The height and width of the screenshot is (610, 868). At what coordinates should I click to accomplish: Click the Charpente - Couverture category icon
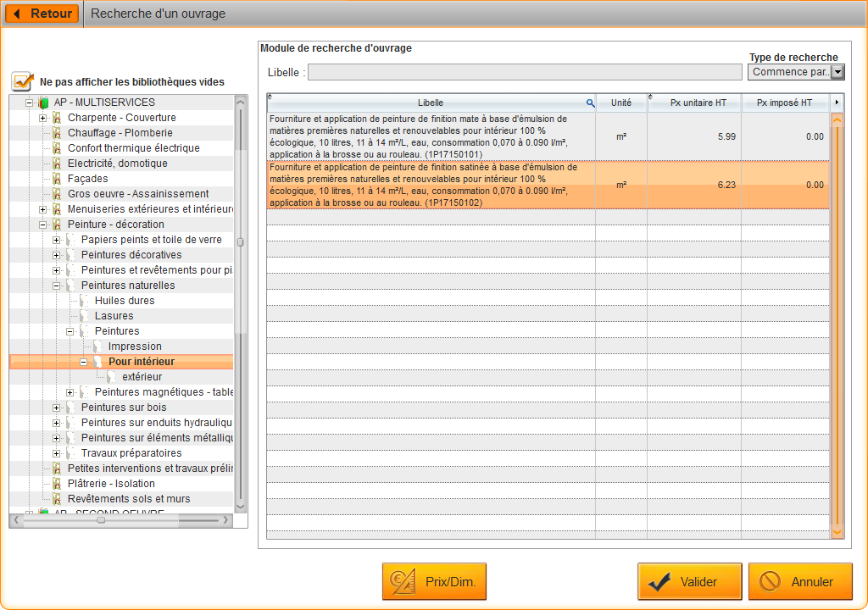click(x=57, y=118)
